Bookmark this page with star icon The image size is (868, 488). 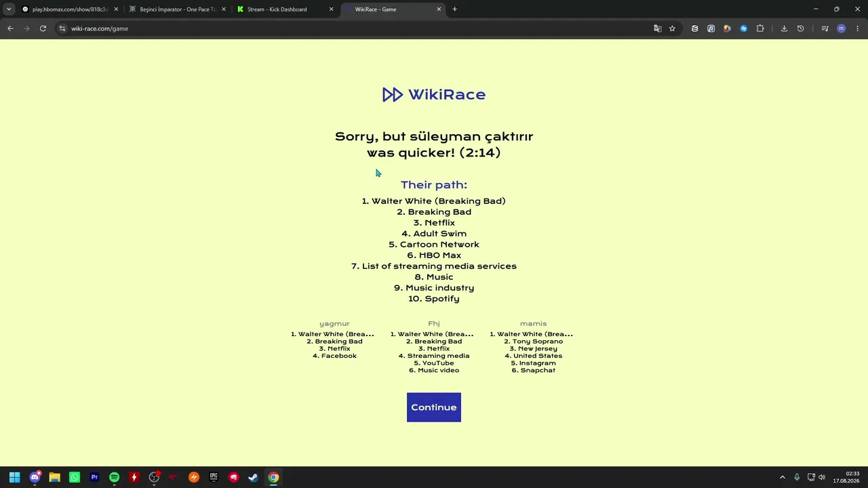tap(672, 28)
